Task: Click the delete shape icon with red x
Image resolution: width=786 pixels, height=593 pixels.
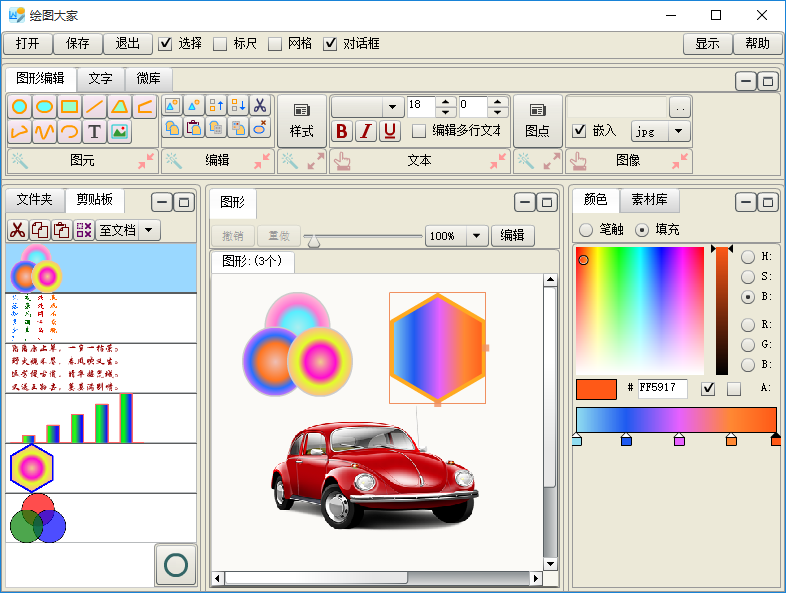Action: pyautogui.click(x=260, y=127)
